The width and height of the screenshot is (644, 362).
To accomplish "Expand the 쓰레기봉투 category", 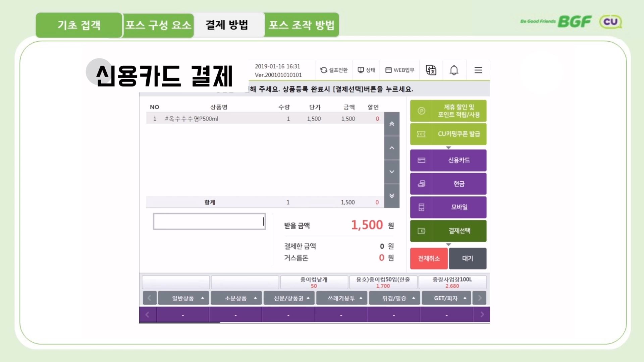I will pos(341,298).
